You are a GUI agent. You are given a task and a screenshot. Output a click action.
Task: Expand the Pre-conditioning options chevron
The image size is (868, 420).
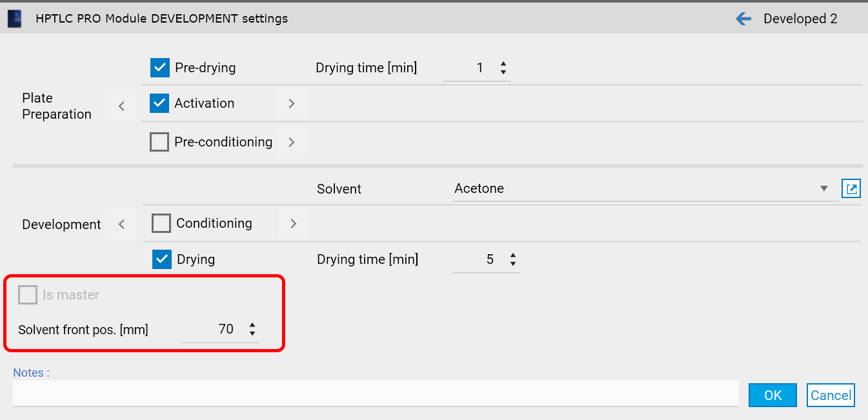292,142
